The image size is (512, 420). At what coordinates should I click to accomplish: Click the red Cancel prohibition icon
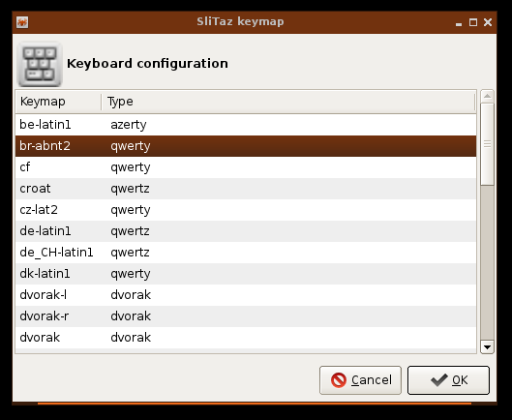[339, 380]
